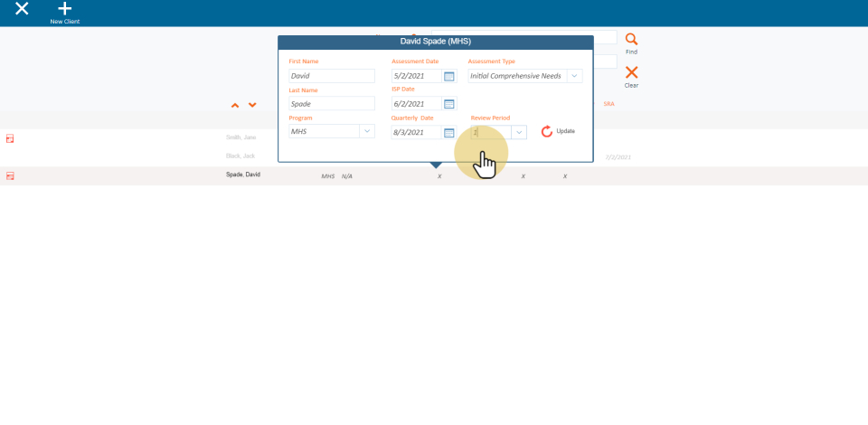Click the red form icon in the first row

tap(11, 138)
